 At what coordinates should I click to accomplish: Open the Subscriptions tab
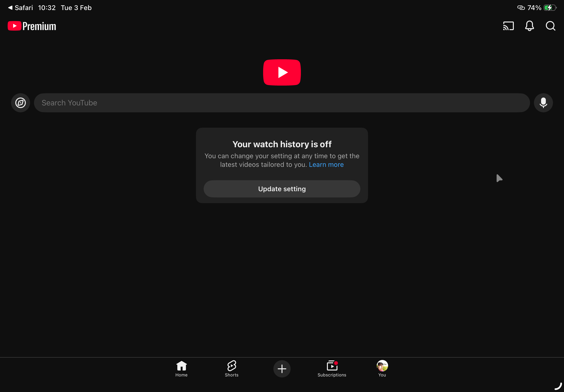(332, 369)
